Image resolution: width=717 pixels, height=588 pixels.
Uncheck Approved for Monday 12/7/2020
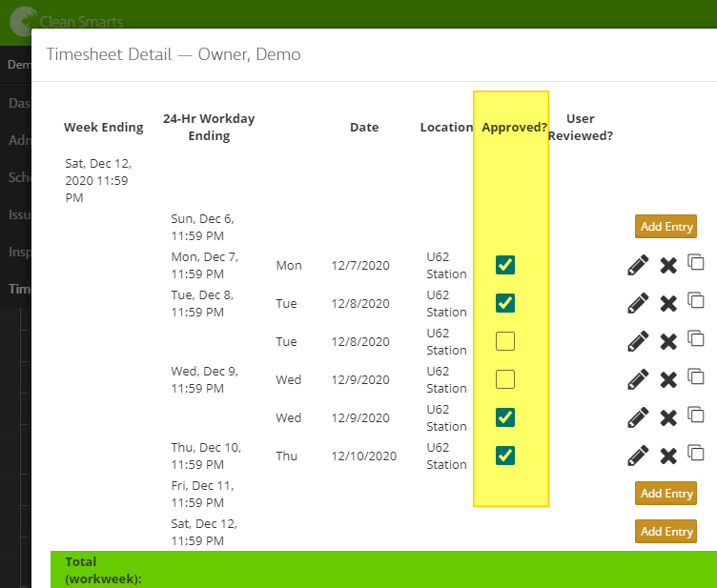505,265
